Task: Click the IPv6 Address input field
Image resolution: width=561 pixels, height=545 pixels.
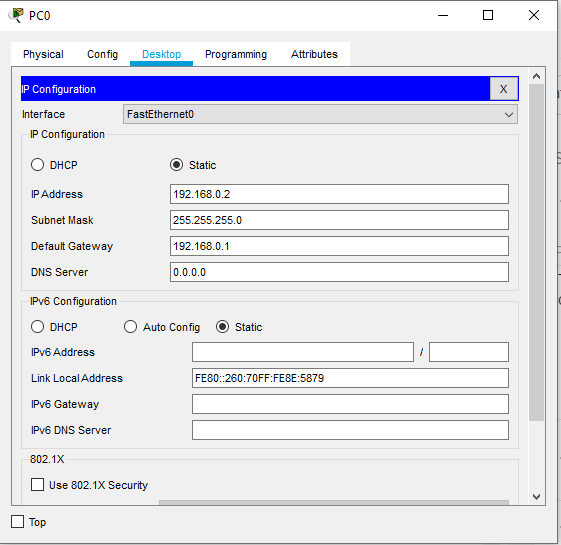Action: 303,352
